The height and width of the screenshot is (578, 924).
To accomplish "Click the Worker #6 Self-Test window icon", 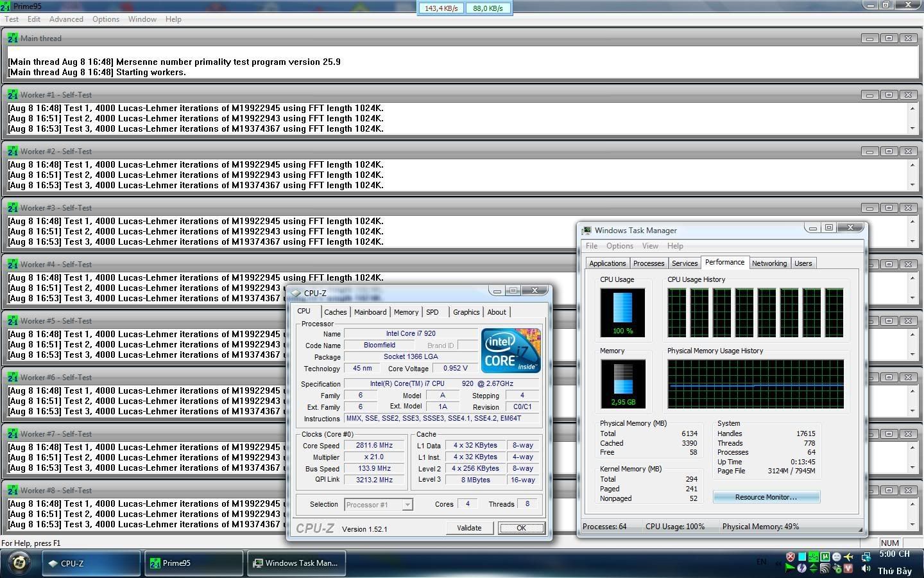I will pyautogui.click(x=13, y=378).
